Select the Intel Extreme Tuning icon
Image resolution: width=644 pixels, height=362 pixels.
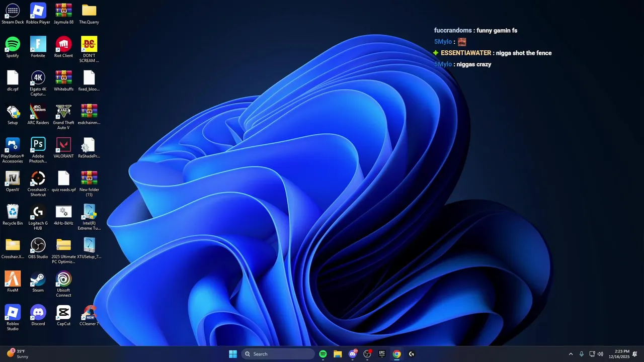pos(89,218)
